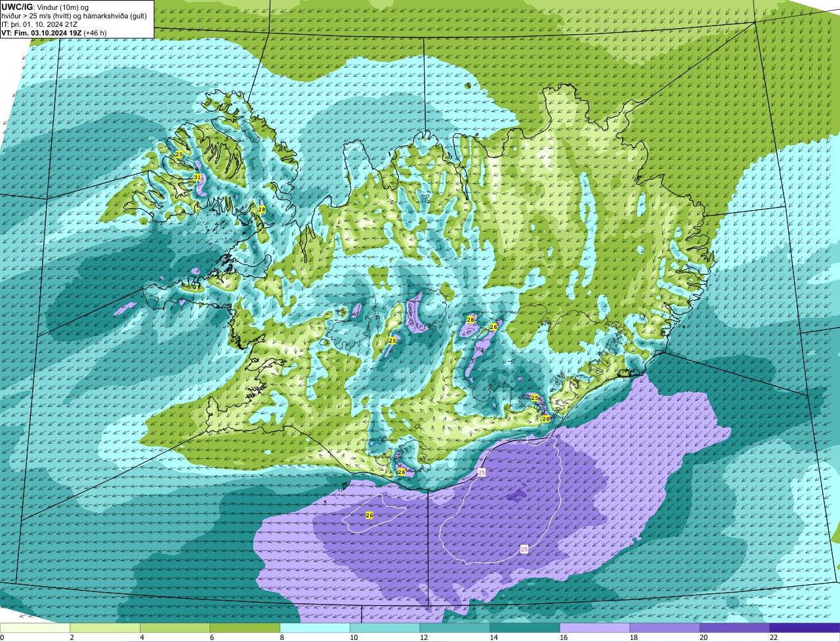Click the yellow 28 label in central highlands
Viewport: 840px width, 642px height.
[x=470, y=320]
